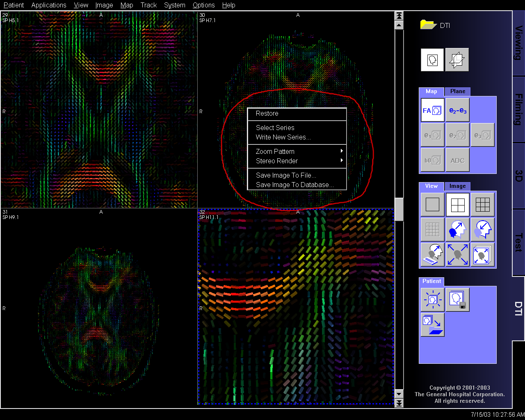This screenshot has width=525, height=420.
Task: Open the Filming side tab
Action: coord(519,109)
